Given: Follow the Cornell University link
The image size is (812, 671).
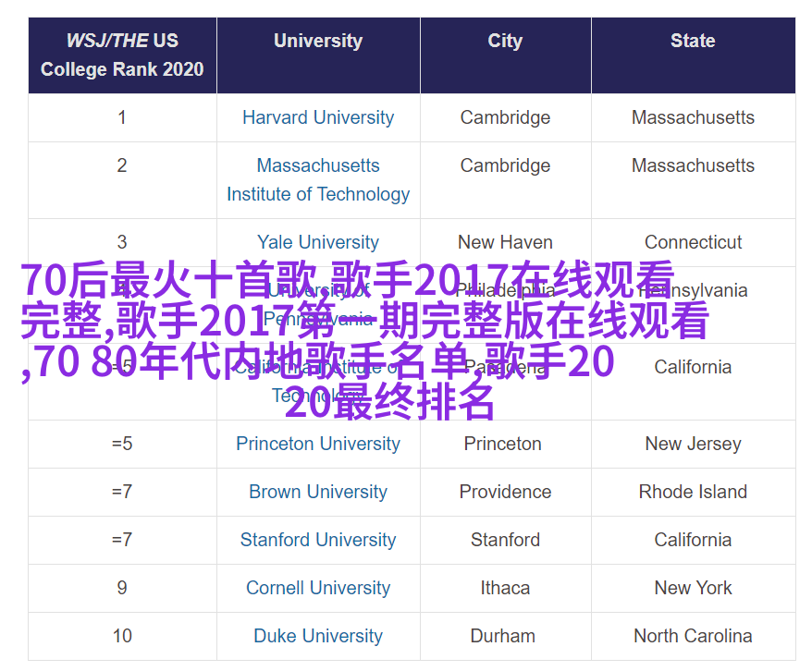Looking at the screenshot, I should [318, 588].
